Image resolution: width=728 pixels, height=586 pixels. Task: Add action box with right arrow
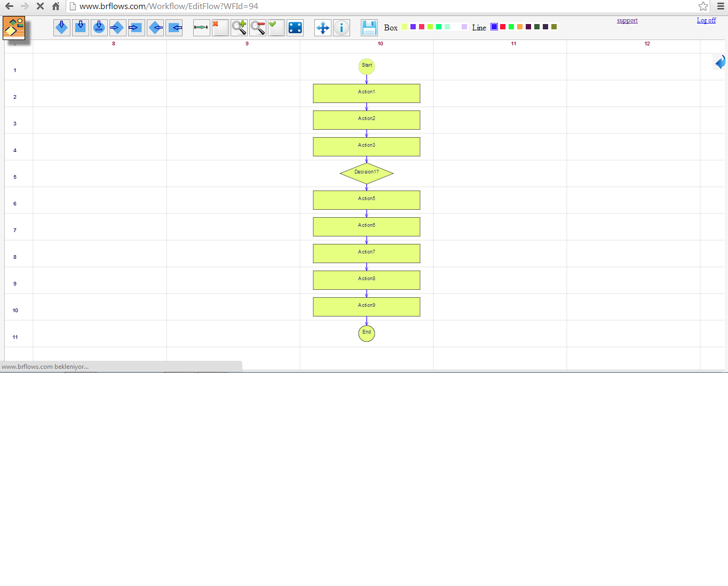click(x=136, y=27)
